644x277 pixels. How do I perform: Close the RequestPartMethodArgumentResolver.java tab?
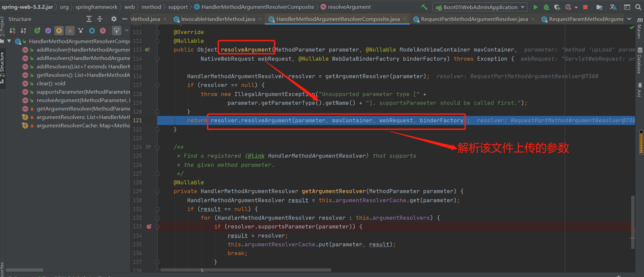pyautogui.click(x=533, y=19)
